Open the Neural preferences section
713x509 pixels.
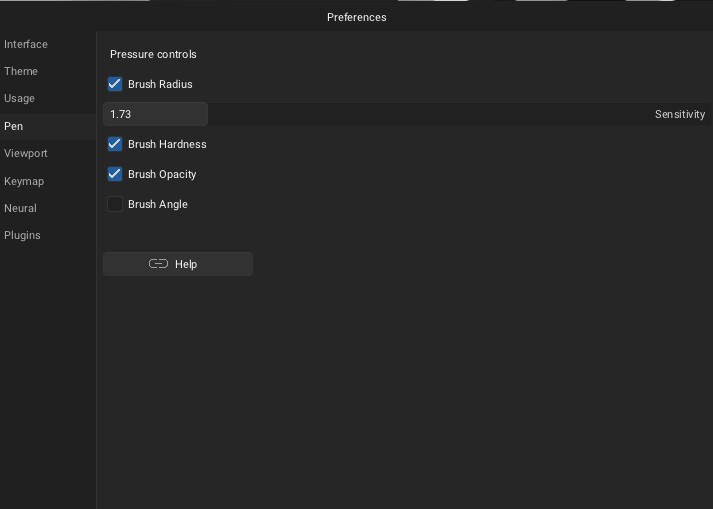[21, 208]
